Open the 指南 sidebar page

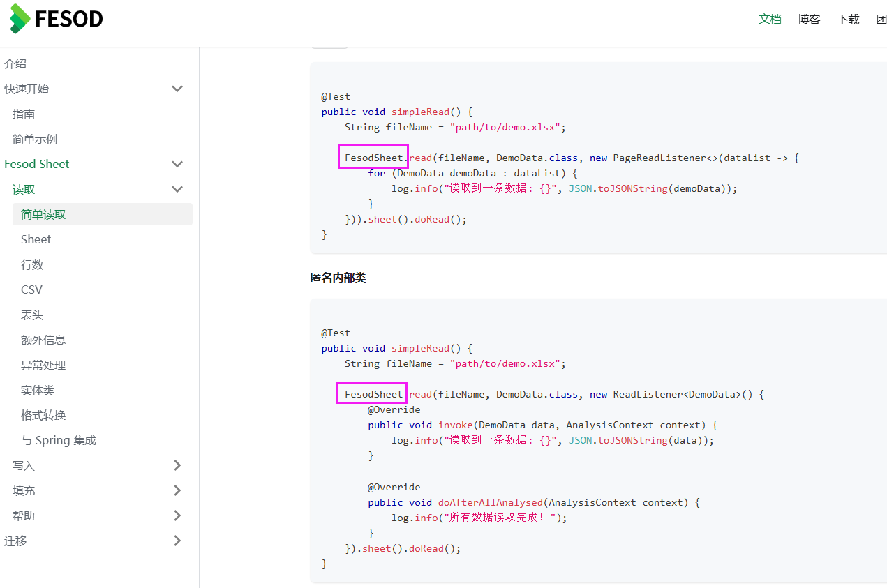tap(24, 114)
